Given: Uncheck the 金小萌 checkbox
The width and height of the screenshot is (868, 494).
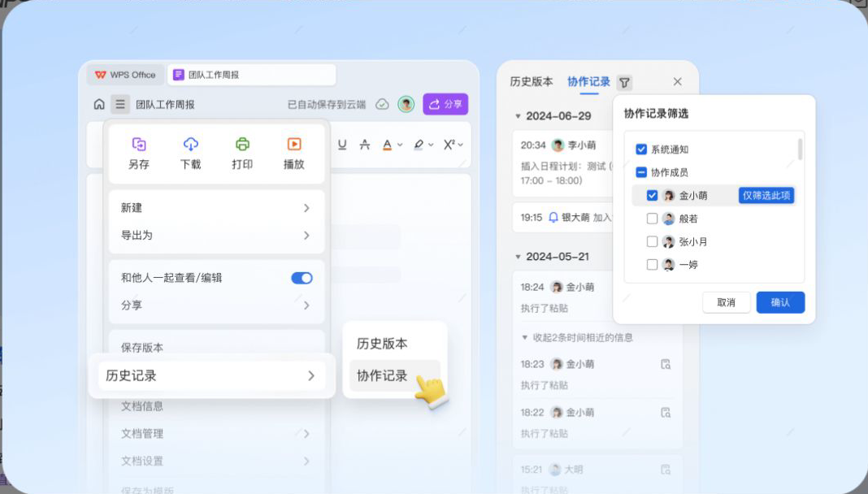Looking at the screenshot, I should point(652,195).
